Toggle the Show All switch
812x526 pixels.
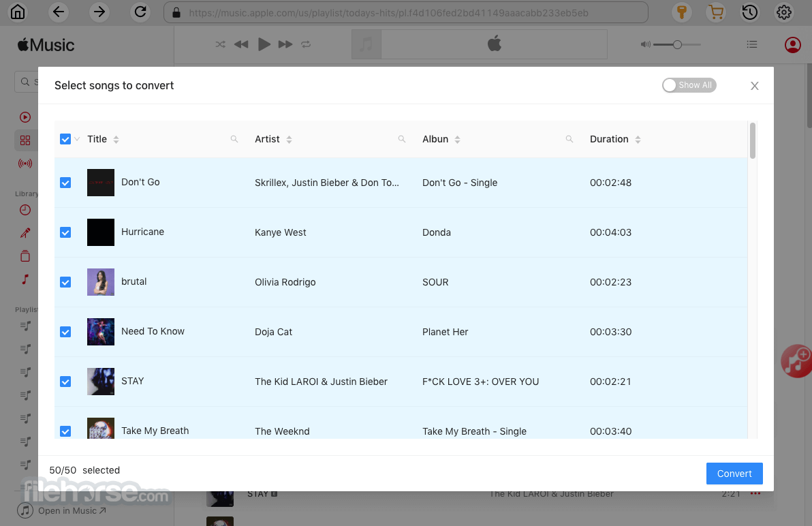(689, 85)
